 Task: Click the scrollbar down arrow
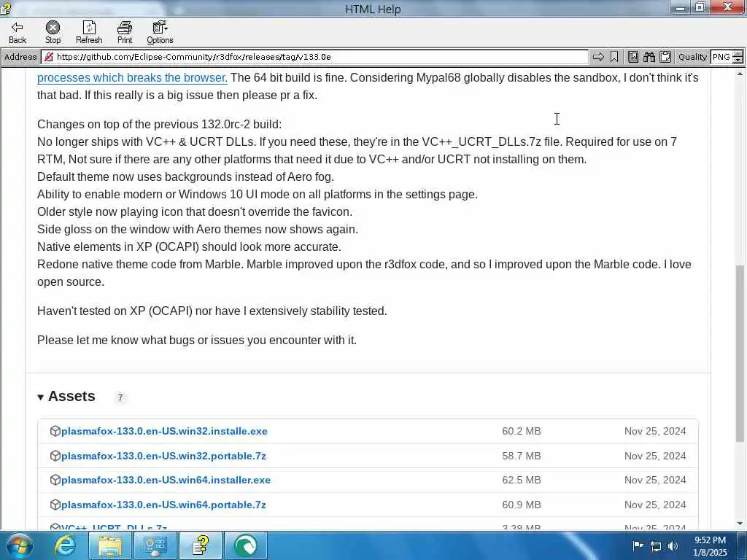(740, 524)
